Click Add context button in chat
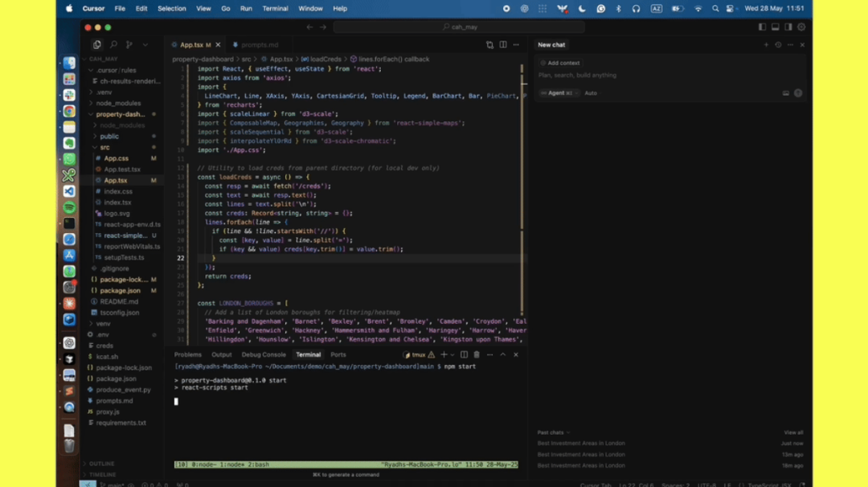Screen dimensions: 868x487 (x=560, y=63)
